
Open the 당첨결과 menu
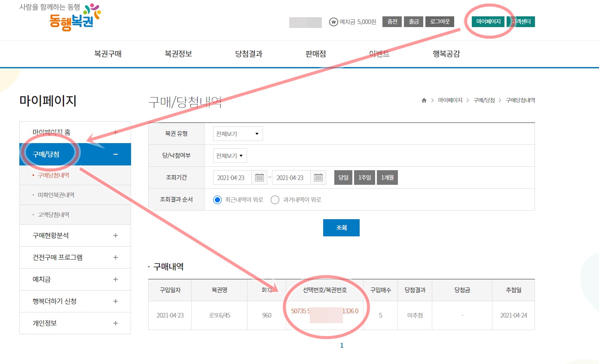(x=249, y=54)
